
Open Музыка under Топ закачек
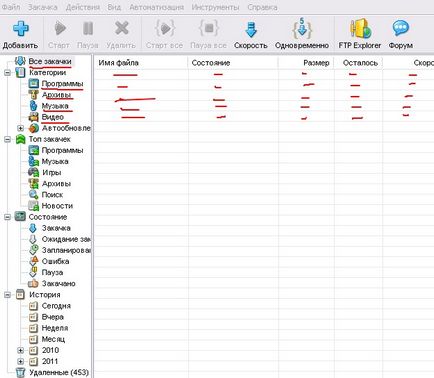(55, 161)
